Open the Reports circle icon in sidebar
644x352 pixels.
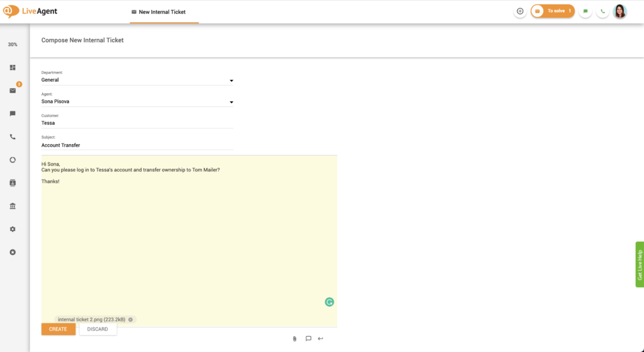13,160
